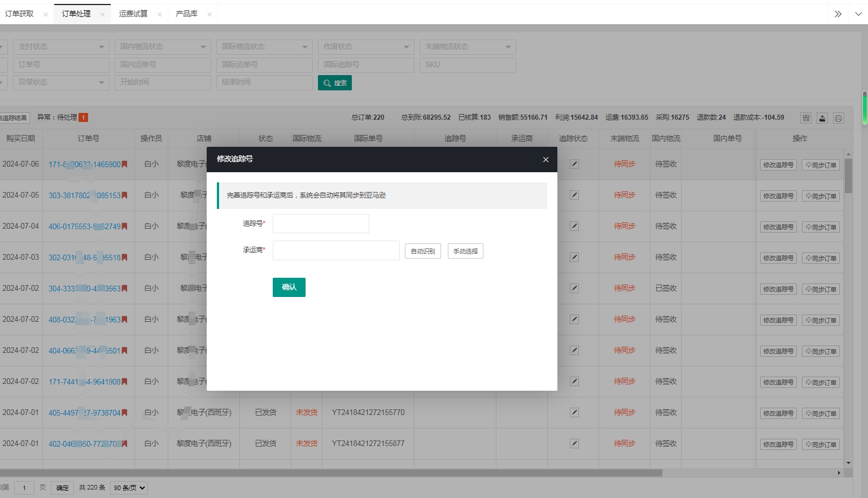Click the 搜索 search button
This screenshot has width=868, height=498.
335,83
